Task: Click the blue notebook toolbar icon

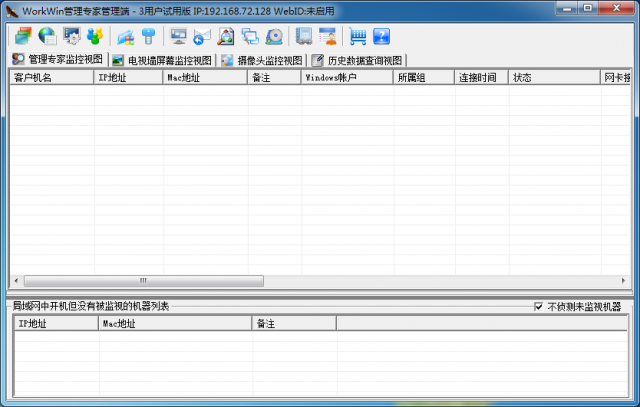Action: (x=304, y=36)
